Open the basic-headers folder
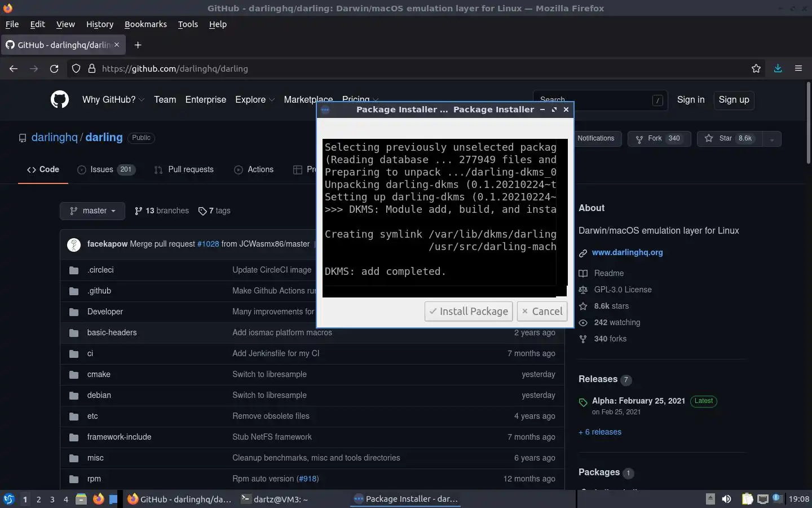 (112, 332)
